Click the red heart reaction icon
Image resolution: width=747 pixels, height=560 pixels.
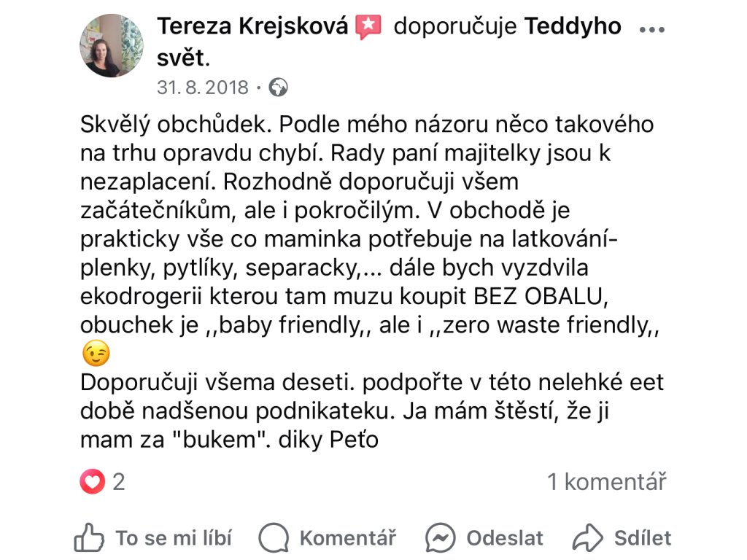93,482
